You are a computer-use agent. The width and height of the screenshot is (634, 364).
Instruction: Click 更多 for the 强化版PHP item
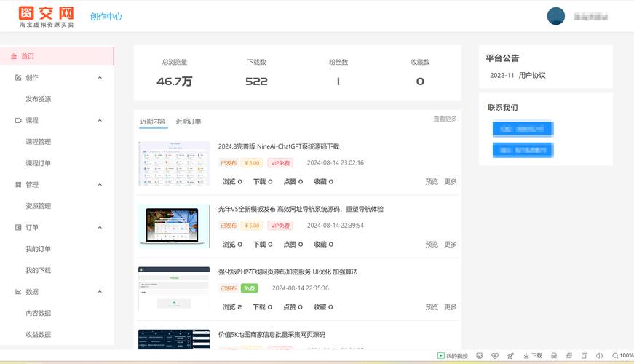451,307
